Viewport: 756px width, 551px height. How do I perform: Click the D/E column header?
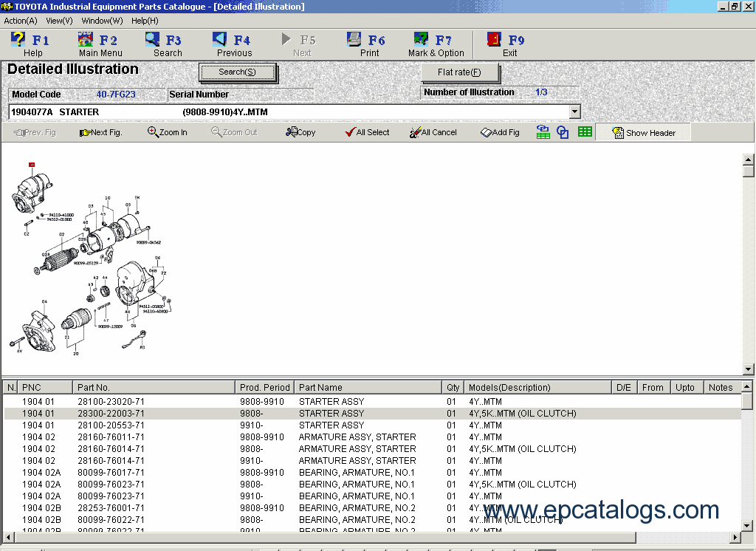[x=623, y=388]
